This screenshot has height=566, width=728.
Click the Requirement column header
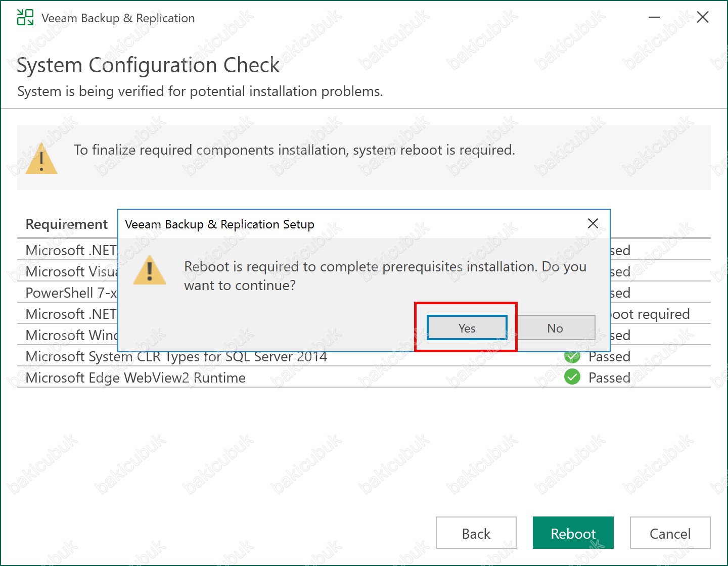[x=67, y=224]
